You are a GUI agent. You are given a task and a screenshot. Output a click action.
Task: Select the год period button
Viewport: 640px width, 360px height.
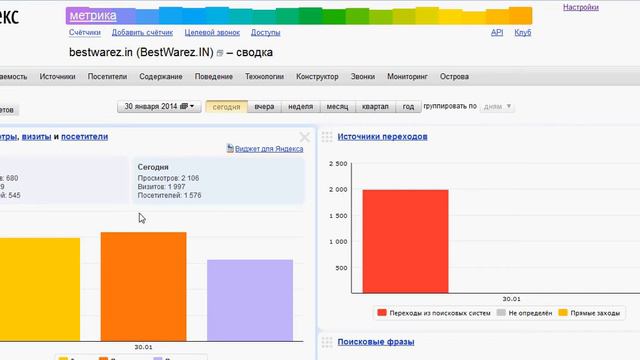click(408, 107)
